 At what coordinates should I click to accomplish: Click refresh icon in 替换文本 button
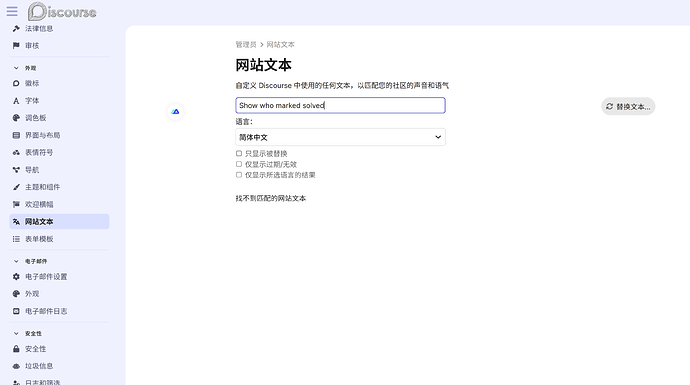(609, 106)
